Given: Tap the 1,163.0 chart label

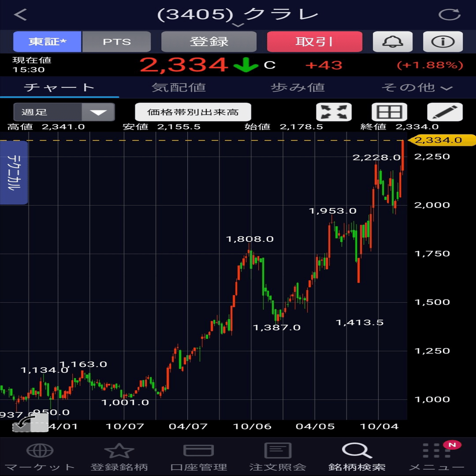Looking at the screenshot, I should click(83, 364).
